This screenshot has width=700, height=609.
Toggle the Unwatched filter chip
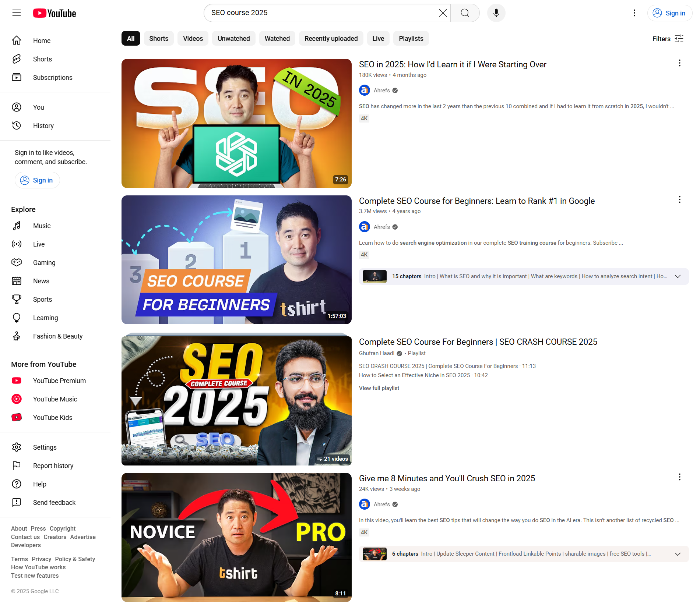click(x=233, y=38)
